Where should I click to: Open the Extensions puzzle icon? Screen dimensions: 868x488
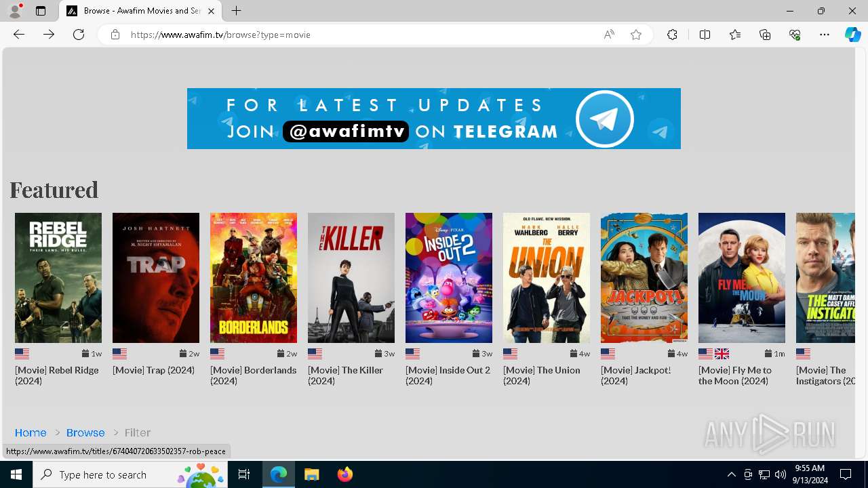click(672, 35)
